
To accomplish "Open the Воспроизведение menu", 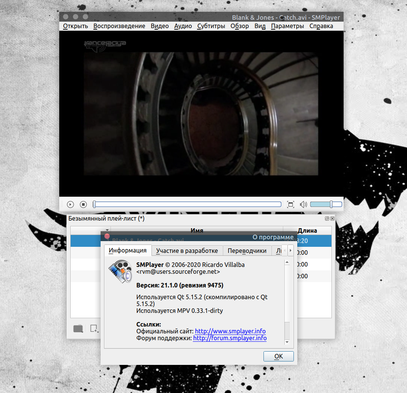I will pos(119,26).
